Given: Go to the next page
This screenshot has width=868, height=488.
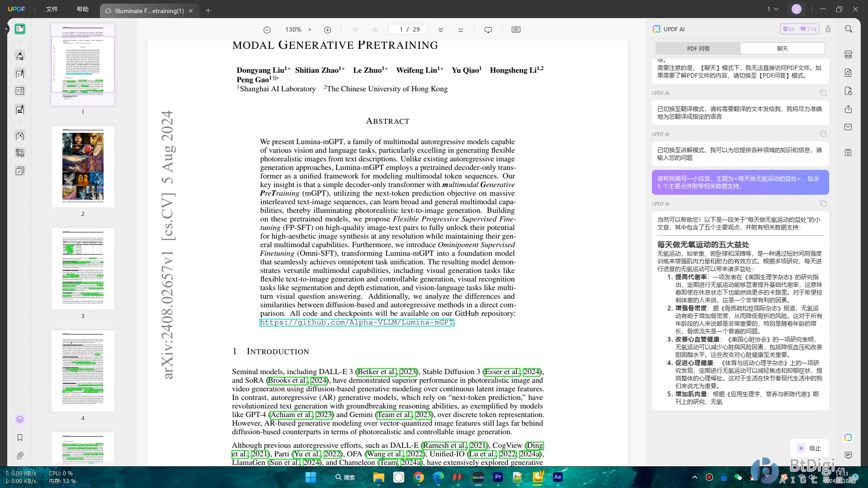Looking at the screenshot, I should [x=440, y=30].
